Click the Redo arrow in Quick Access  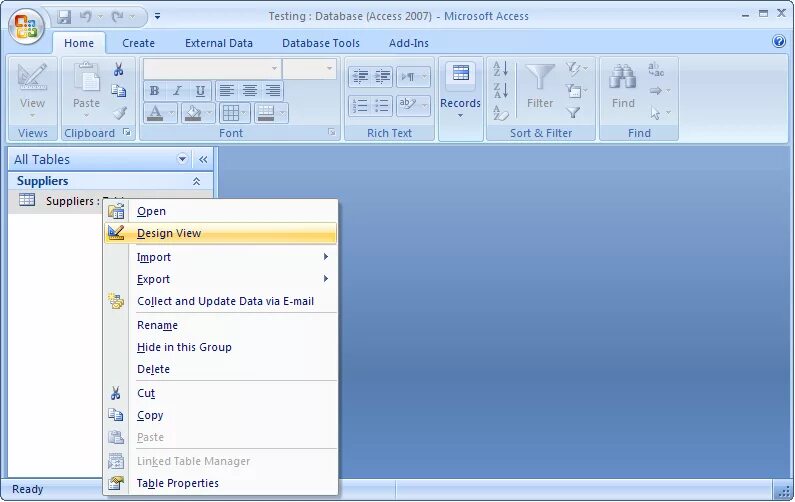tap(118, 17)
